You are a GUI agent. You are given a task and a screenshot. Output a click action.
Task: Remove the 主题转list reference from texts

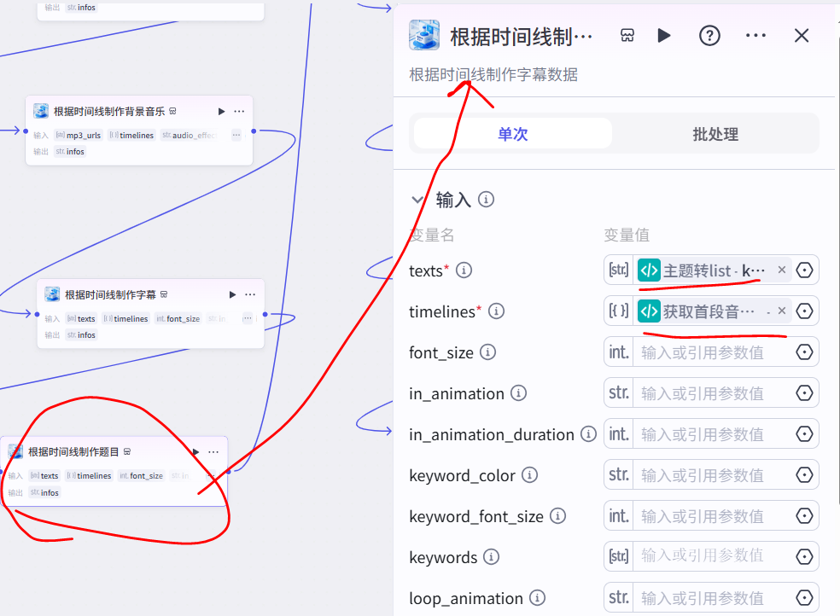[x=782, y=270]
